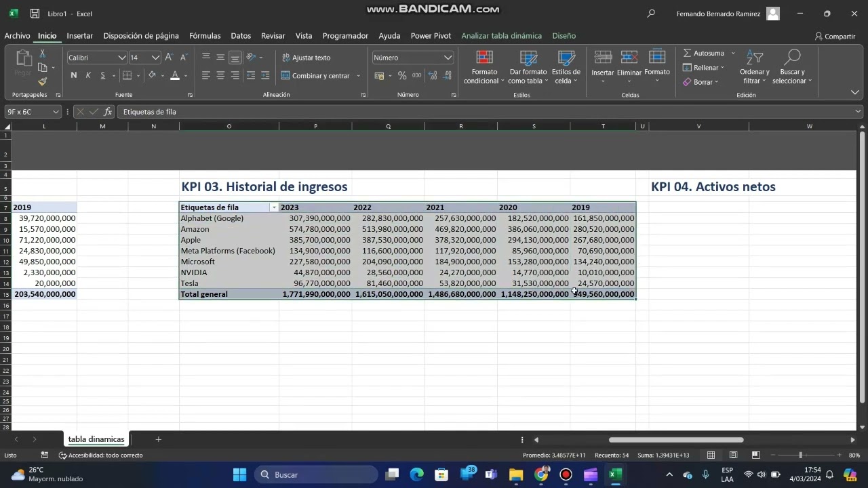This screenshot has height=488, width=868.
Task: Open Windows taskbar Buscar search box
Action: pos(315,474)
